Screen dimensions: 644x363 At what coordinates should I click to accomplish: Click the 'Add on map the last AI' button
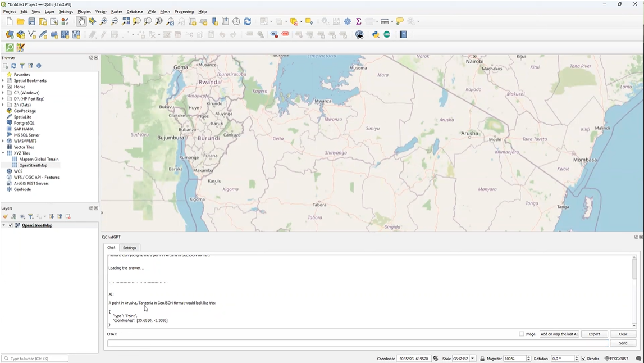tap(559, 334)
